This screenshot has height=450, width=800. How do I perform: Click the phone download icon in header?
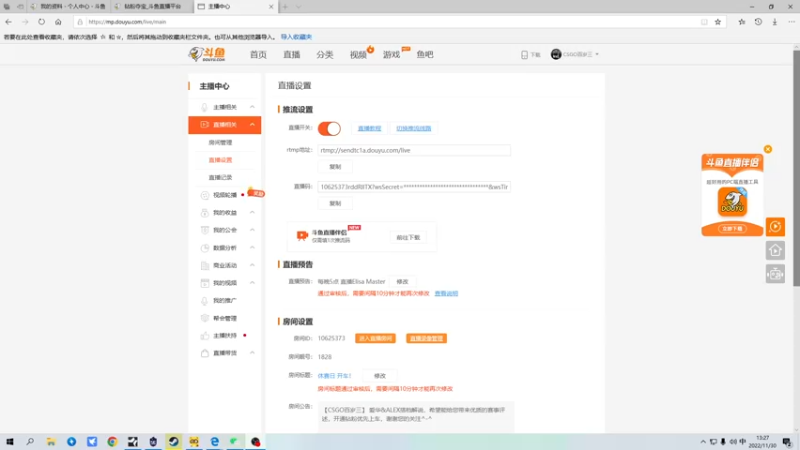[x=524, y=55]
